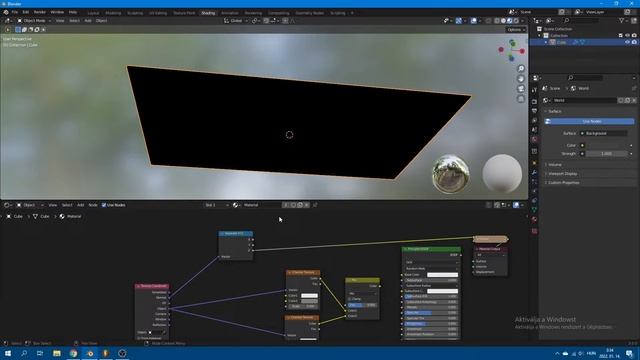Toggle the node editor Use Nodes checkbox
The width and height of the screenshot is (640, 360).
pos(104,205)
